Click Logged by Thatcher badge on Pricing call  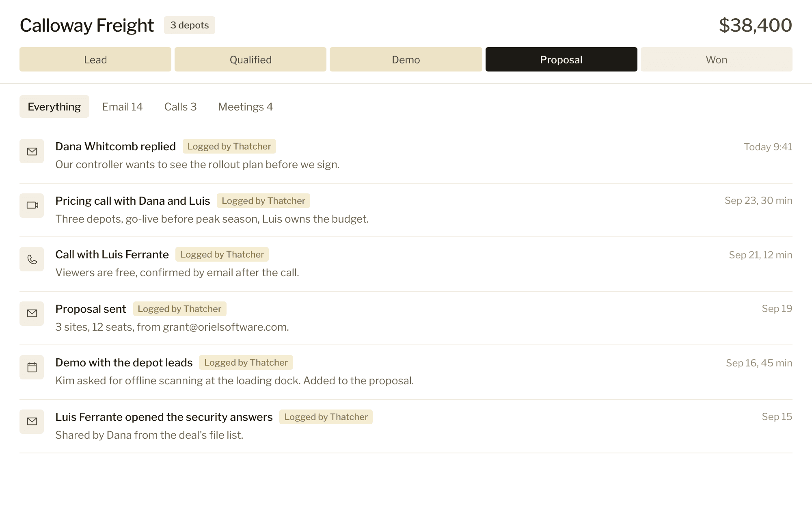(x=263, y=201)
